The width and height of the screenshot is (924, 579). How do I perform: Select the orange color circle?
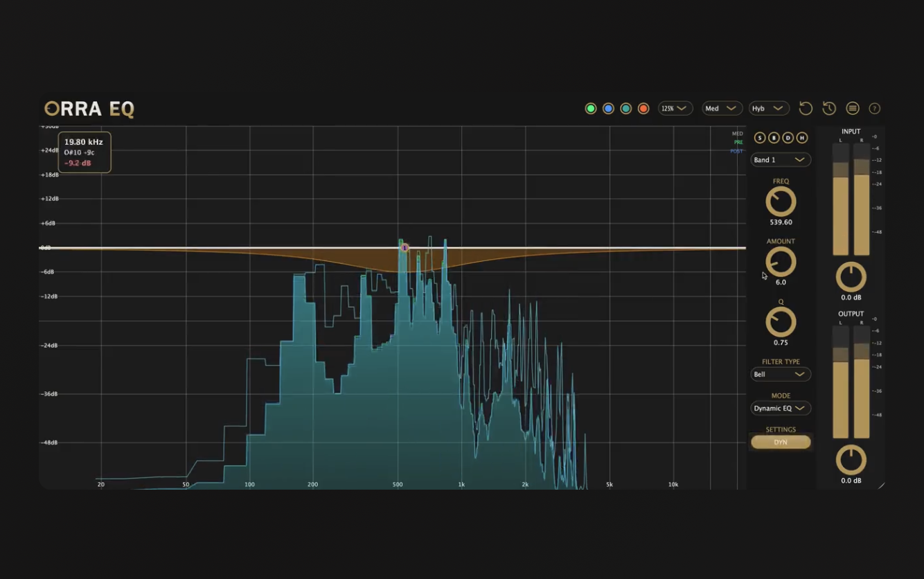[643, 109]
